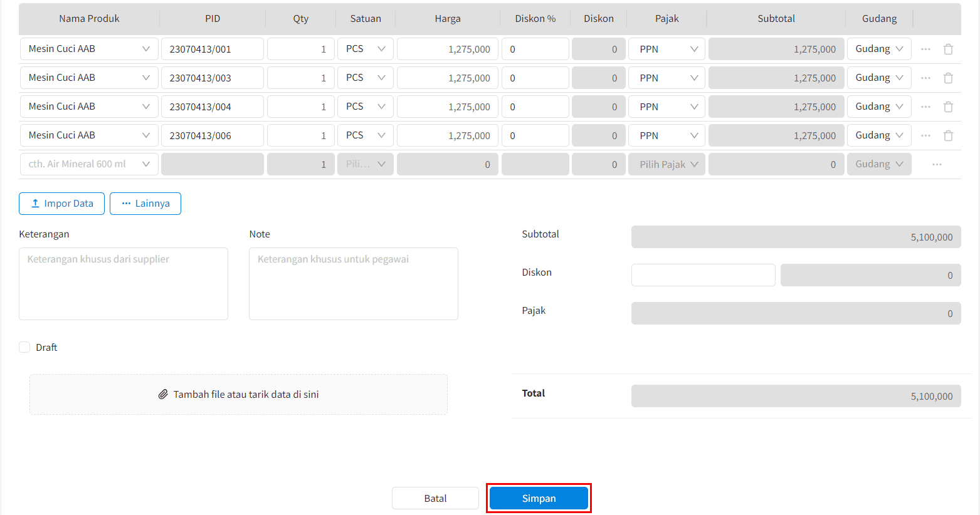980x515 pixels.
Task: Click the Impor Data button
Action: click(61, 204)
